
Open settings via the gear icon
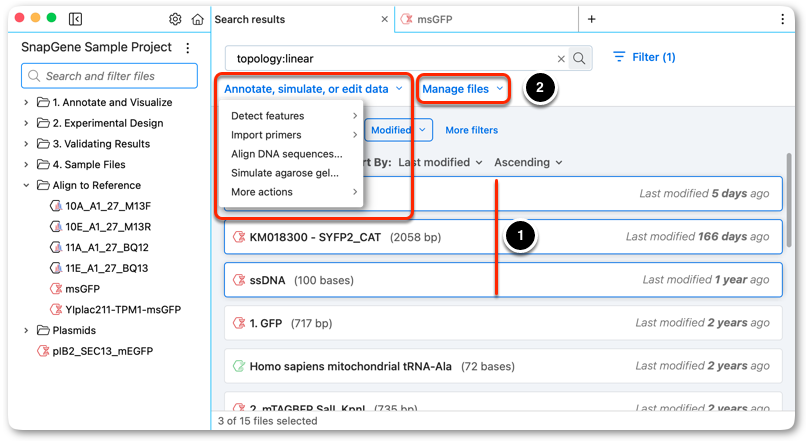tap(175, 19)
